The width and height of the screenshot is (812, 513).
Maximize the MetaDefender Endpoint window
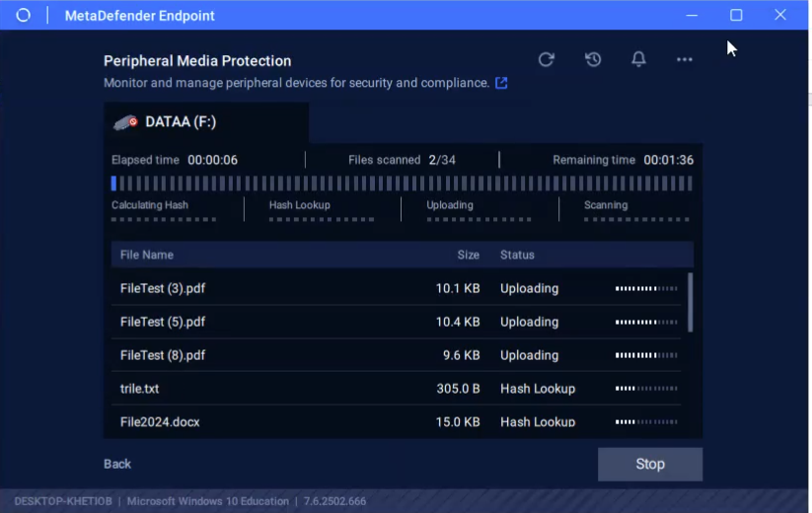(x=736, y=15)
